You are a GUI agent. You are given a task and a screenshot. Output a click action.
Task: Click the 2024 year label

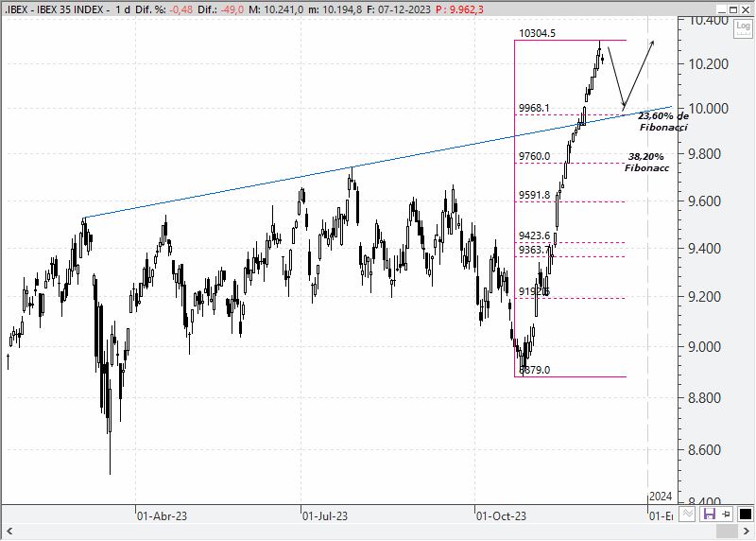661,497
